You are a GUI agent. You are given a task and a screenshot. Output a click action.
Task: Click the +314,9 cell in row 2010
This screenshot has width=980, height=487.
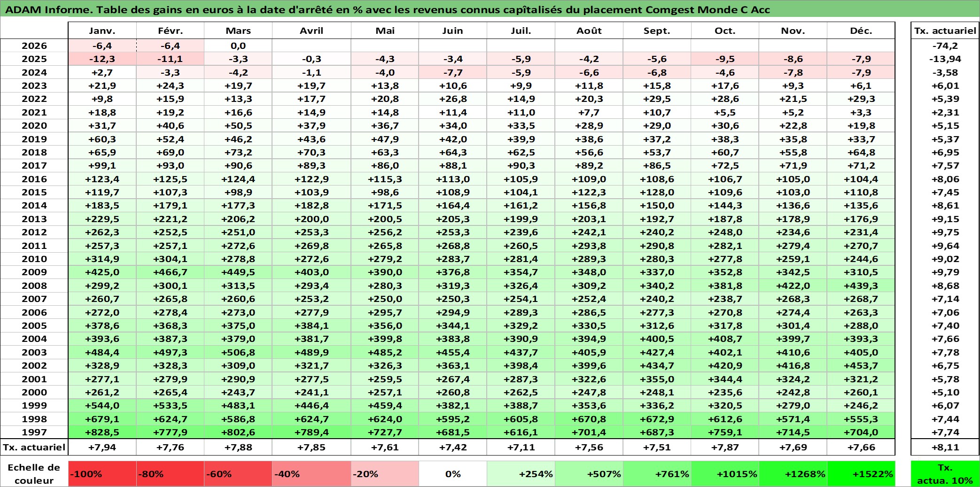(x=102, y=259)
